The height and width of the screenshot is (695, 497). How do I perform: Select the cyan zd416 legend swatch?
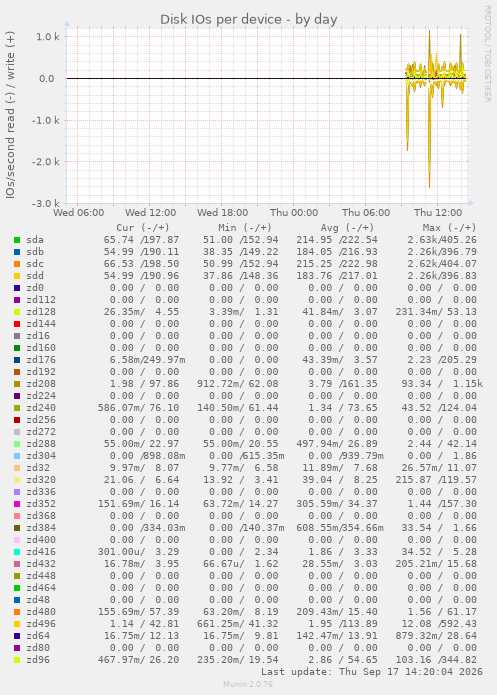[17, 552]
